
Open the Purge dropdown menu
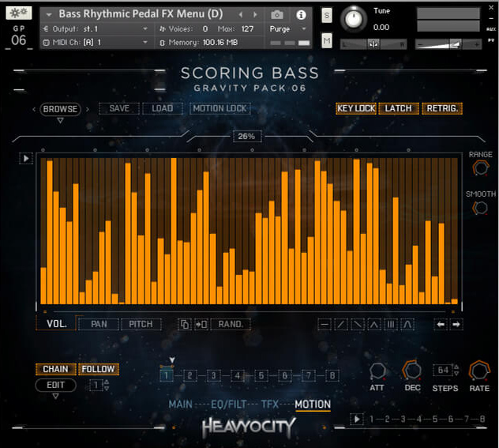click(x=288, y=29)
